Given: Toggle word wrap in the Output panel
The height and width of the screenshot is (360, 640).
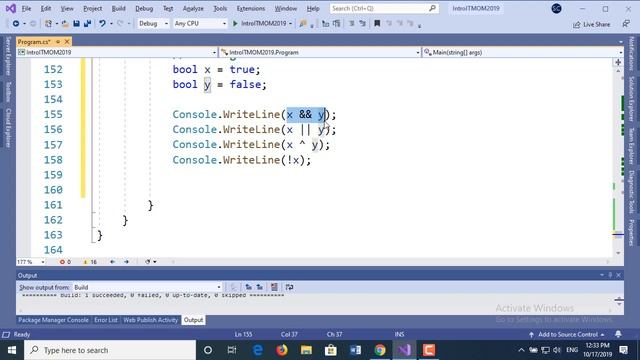Looking at the screenshot, I should click(289, 287).
